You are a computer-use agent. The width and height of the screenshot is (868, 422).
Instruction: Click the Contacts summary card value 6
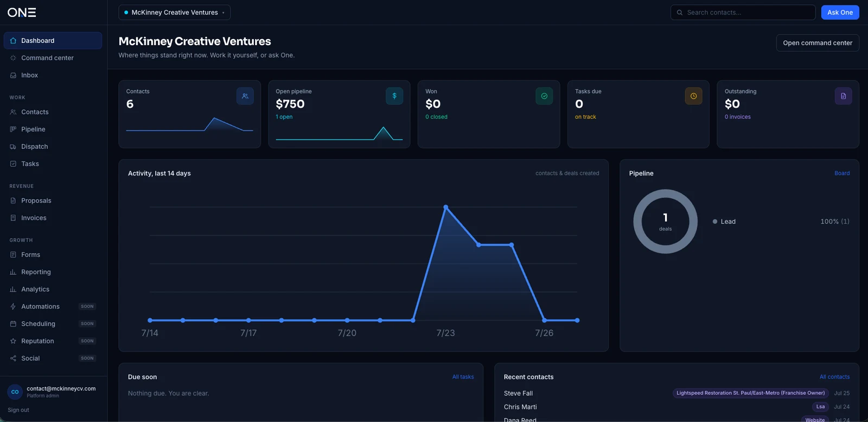click(130, 104)
